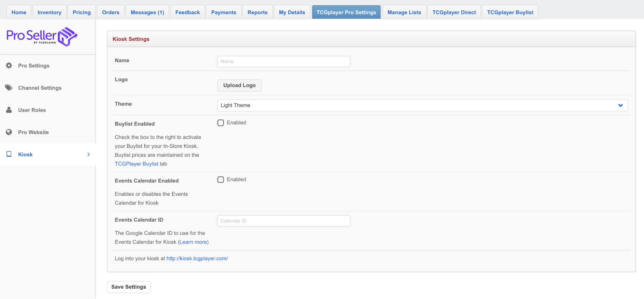Image resolution: width=644 pixels, height=299 pixels.
Task: Open Pro Website via the globe icon
Action: 9,132
